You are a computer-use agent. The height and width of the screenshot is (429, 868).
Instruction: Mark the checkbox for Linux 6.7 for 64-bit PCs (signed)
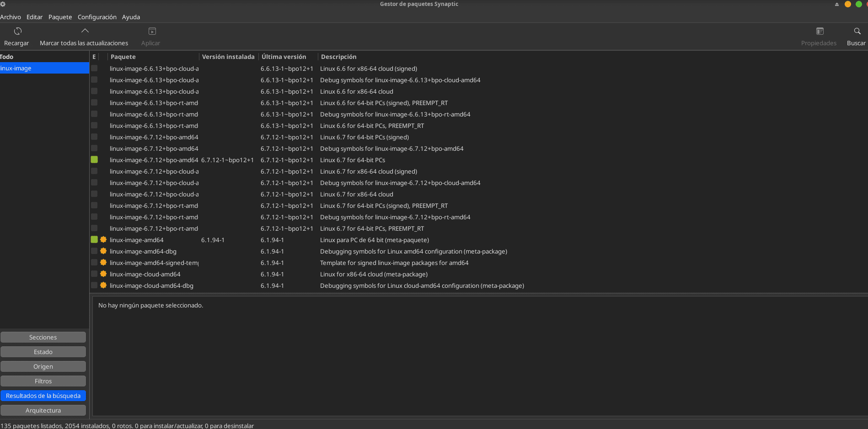click(x=94, y=137)
